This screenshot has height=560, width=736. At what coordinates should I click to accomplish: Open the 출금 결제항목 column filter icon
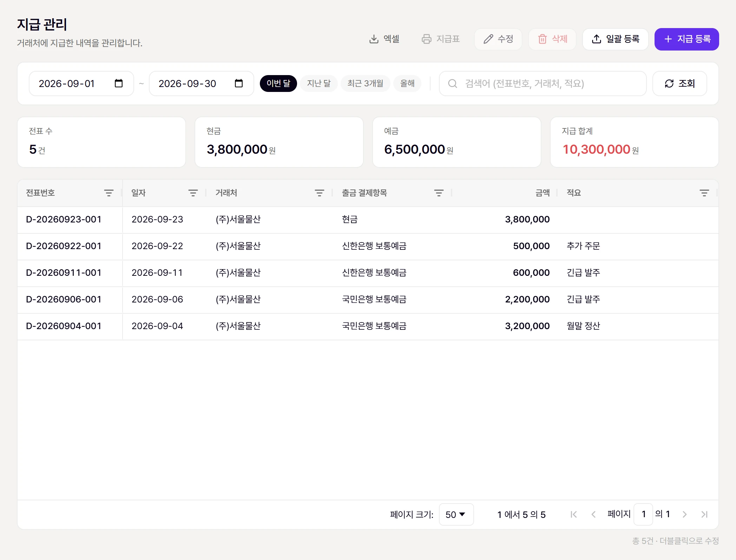439,193
